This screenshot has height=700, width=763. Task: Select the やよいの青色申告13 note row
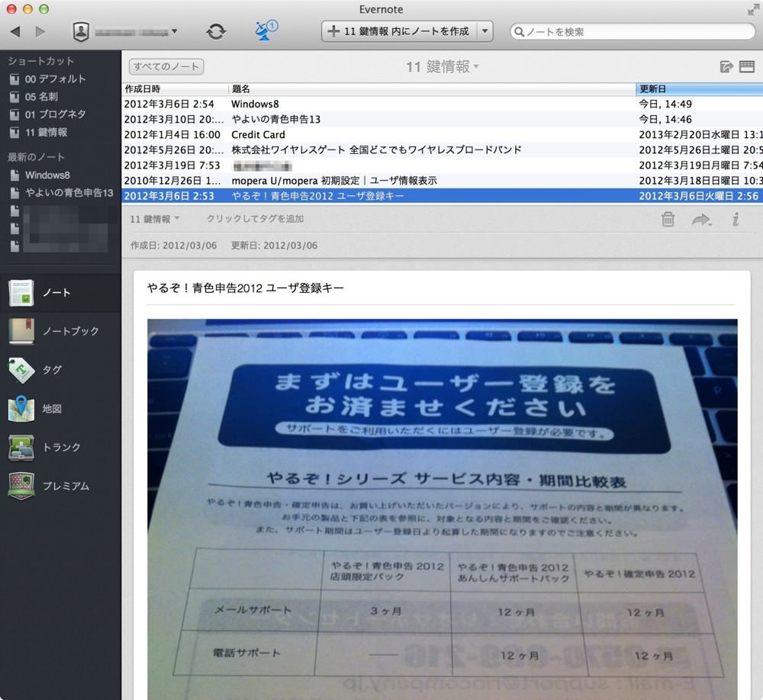[x=443, y=119]
